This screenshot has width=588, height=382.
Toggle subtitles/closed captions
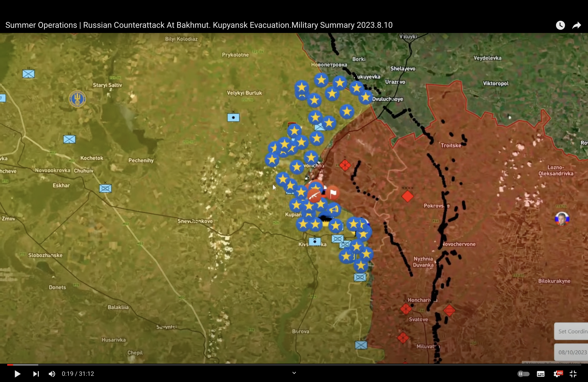[x=541, y=374]
